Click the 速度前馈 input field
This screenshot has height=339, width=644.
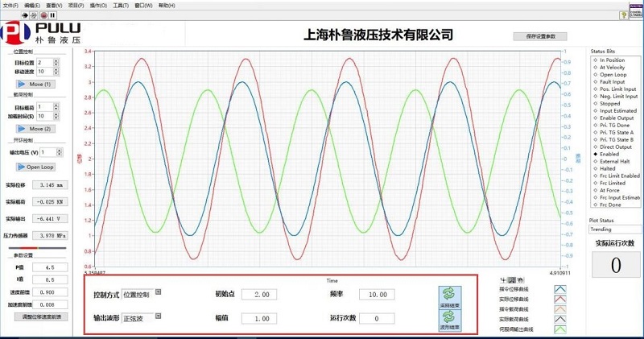50,292
